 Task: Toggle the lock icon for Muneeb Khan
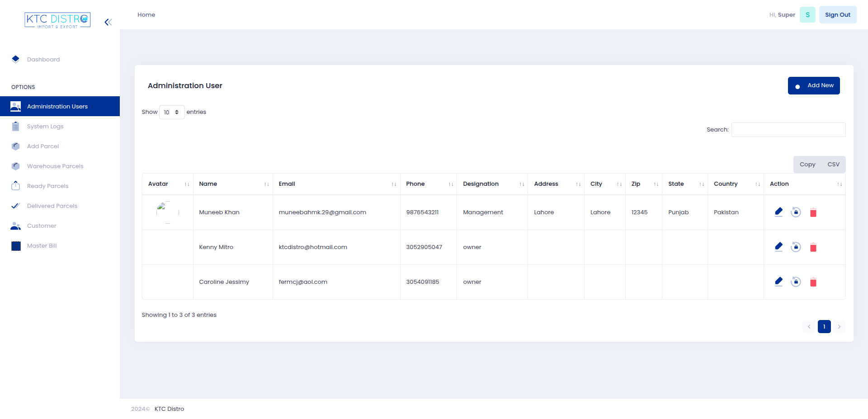click(x=796, y=212)
